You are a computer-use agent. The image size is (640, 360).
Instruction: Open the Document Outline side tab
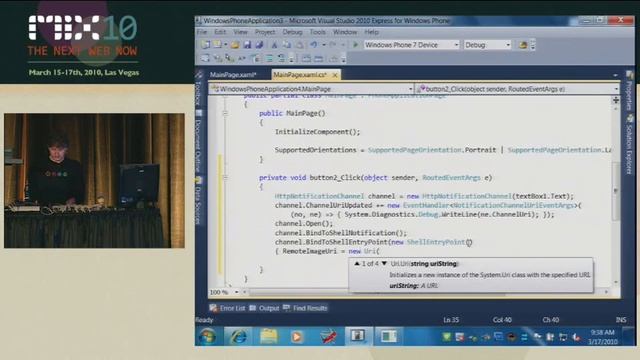tap(199, 140)
